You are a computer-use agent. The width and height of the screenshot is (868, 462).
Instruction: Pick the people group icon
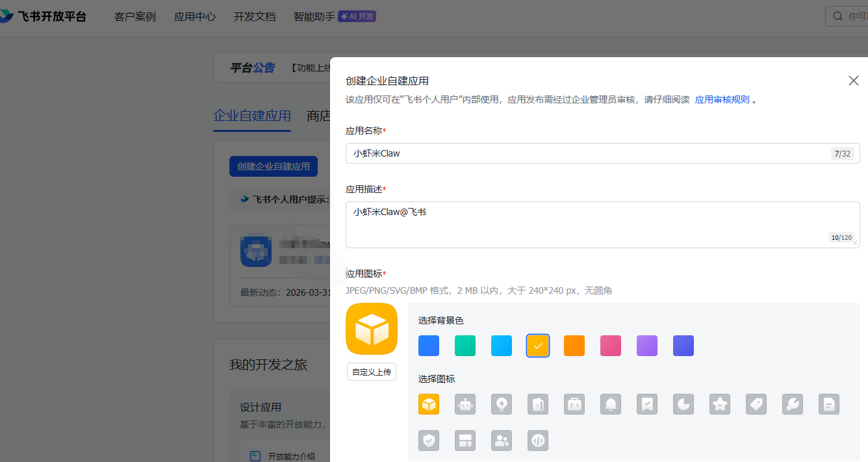point(502,441)
